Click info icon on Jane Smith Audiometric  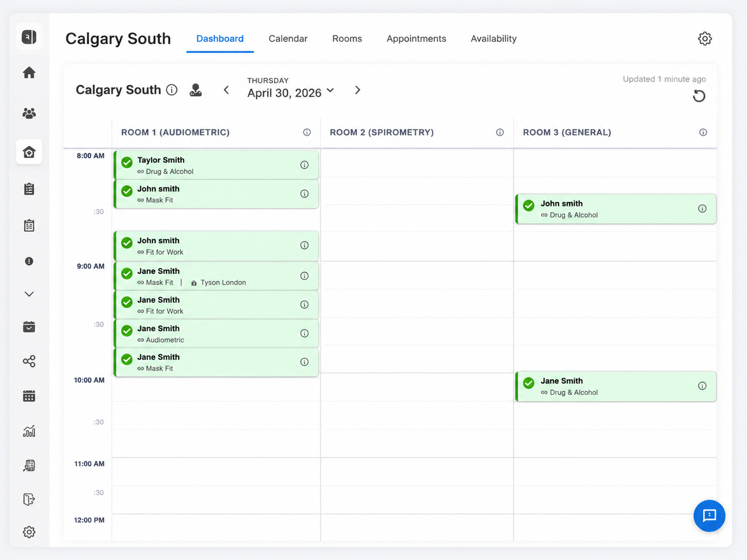pyautogui.click(x=304, y=334)
